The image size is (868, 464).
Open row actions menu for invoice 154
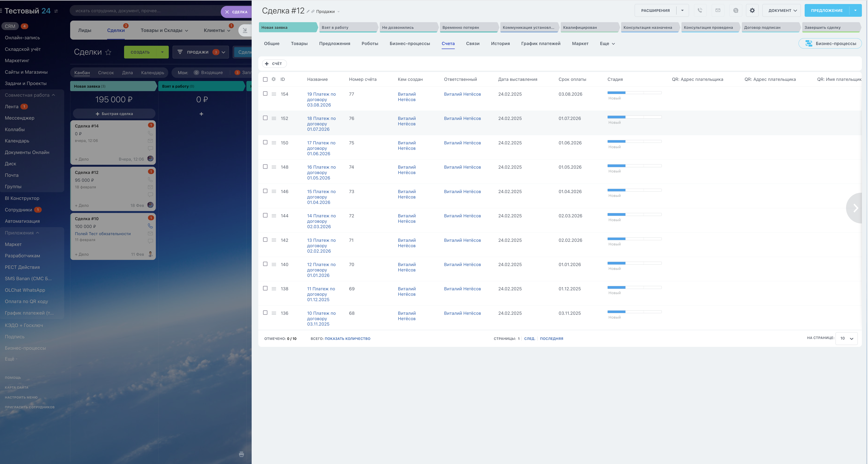274,94
